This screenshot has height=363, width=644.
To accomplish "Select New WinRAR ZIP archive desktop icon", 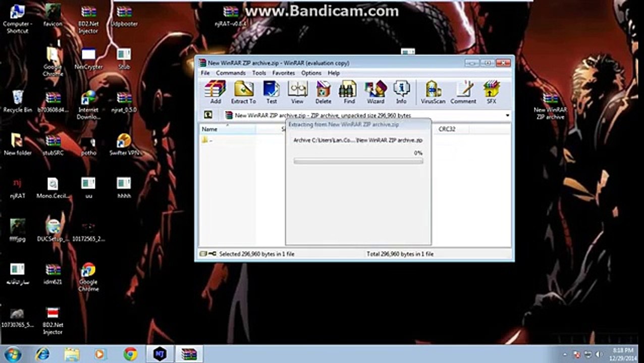I will pos(550,105).
